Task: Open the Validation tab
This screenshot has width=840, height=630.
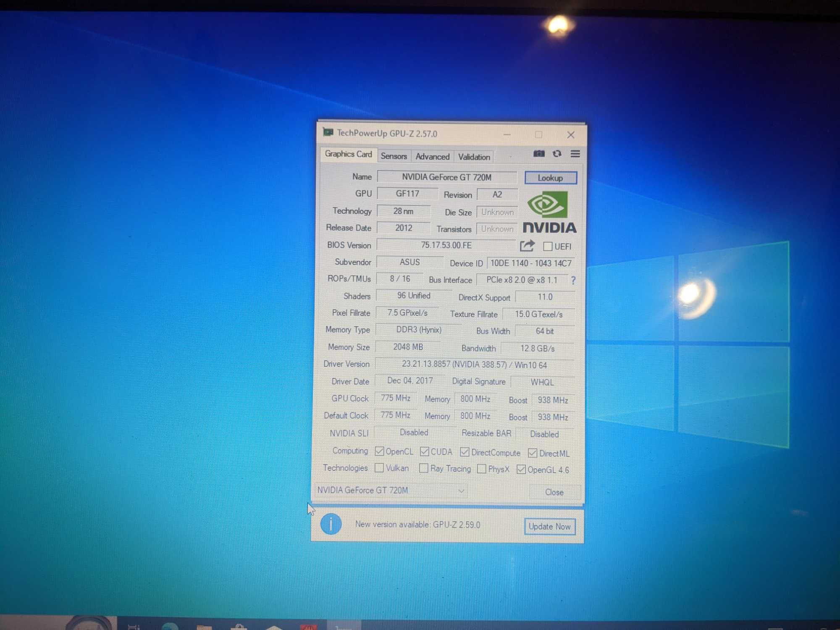Action: click(474, 157)
